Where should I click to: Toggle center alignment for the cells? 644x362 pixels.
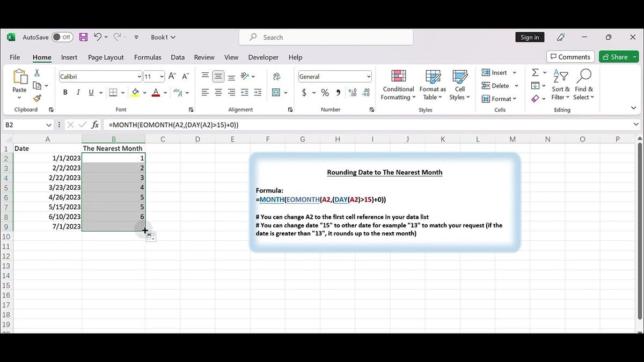218,92
